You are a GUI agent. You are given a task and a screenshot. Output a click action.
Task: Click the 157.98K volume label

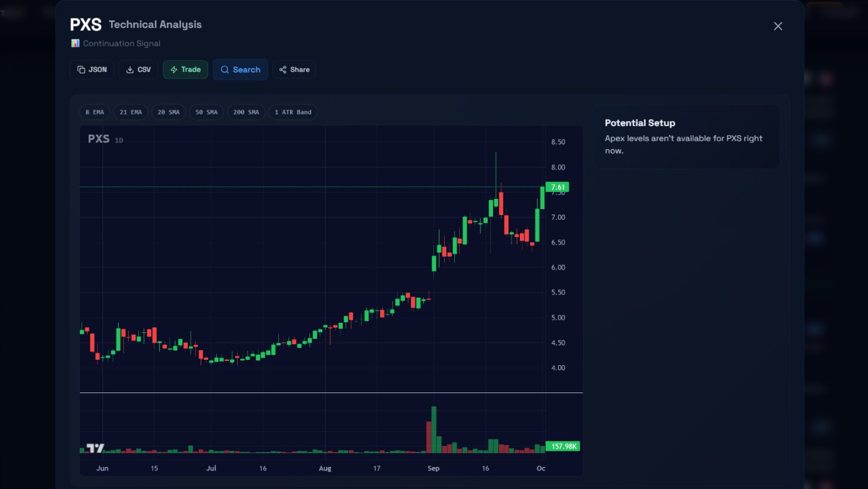pyautogui.click(x=563, y=446)
